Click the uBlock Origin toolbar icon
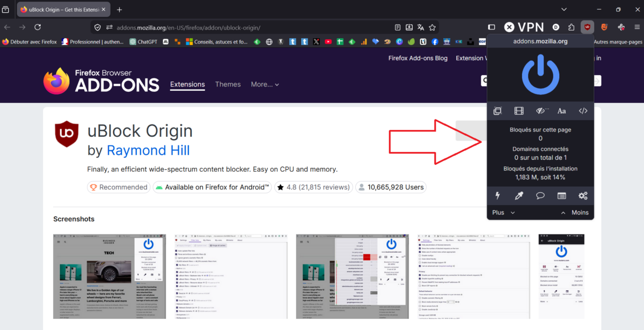The width and height of the screenshot is (644, 330). click(587, 27)
